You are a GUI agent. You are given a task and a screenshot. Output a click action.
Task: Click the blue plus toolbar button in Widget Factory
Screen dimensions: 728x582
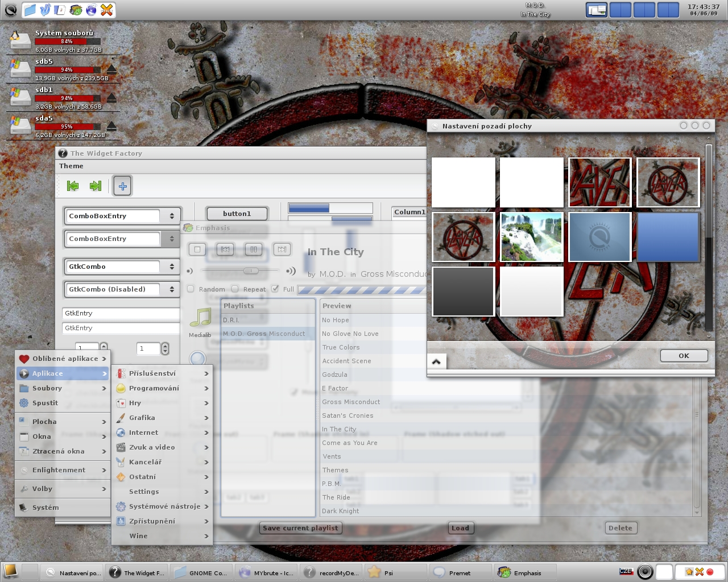[122, 186]
